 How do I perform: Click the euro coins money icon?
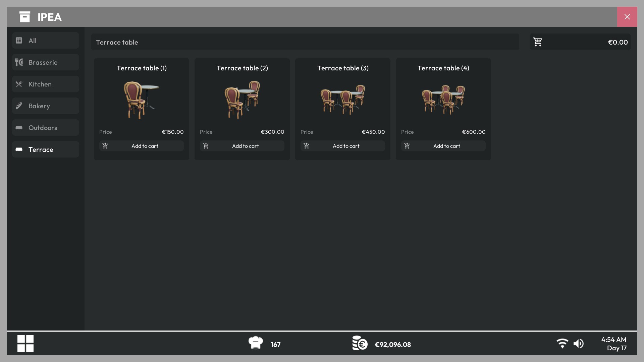[x=360, y=343]
